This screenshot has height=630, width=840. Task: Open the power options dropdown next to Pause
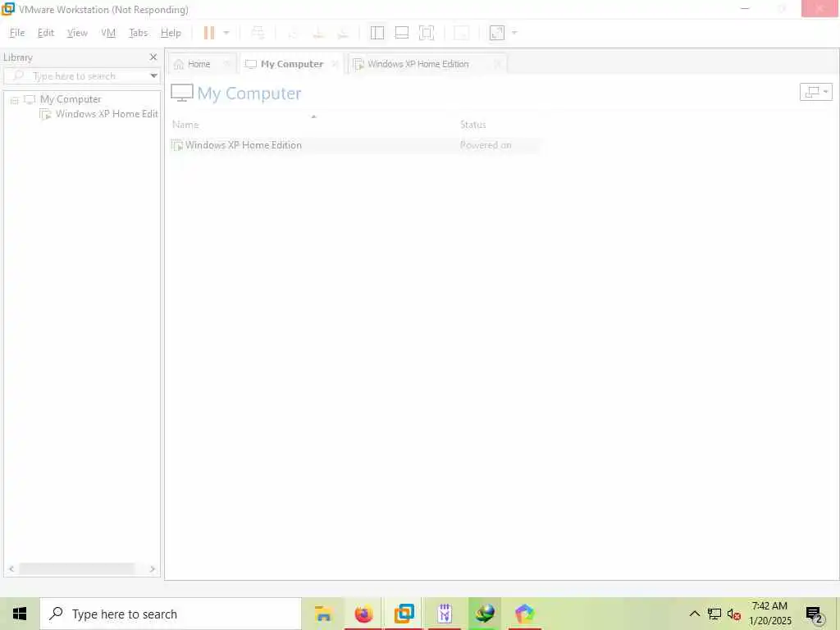(226, 33)
